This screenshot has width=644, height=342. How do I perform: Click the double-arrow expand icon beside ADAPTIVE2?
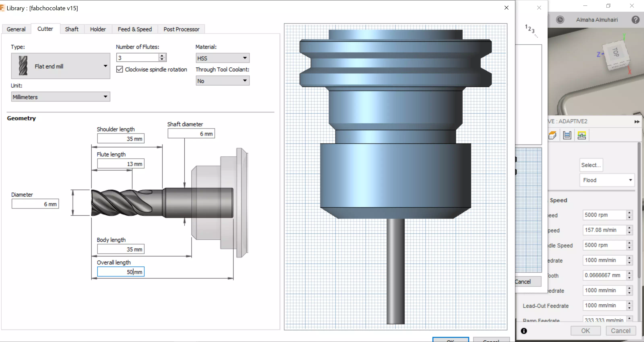pos(637,122)
